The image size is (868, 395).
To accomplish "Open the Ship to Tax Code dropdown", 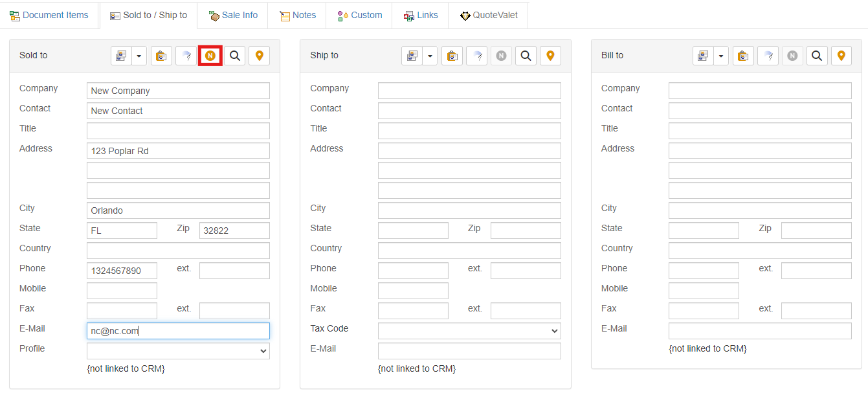I will 469,331.
